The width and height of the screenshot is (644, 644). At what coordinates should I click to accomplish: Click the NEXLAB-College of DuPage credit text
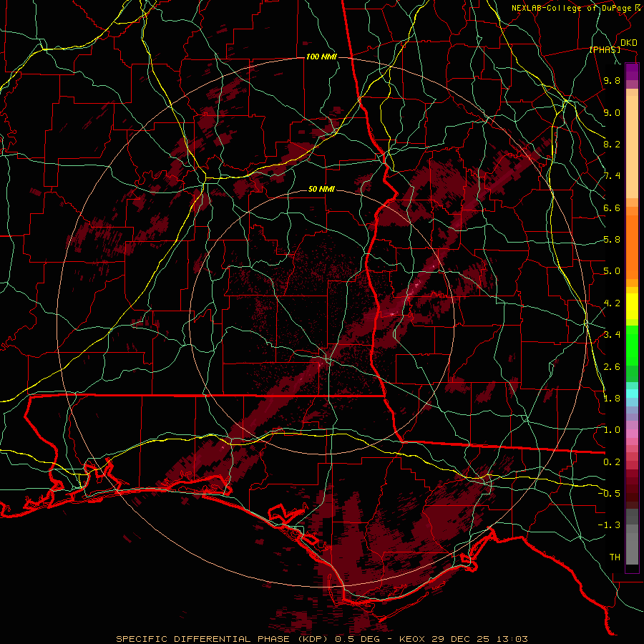pyautogui.click(x=571, y=8)
